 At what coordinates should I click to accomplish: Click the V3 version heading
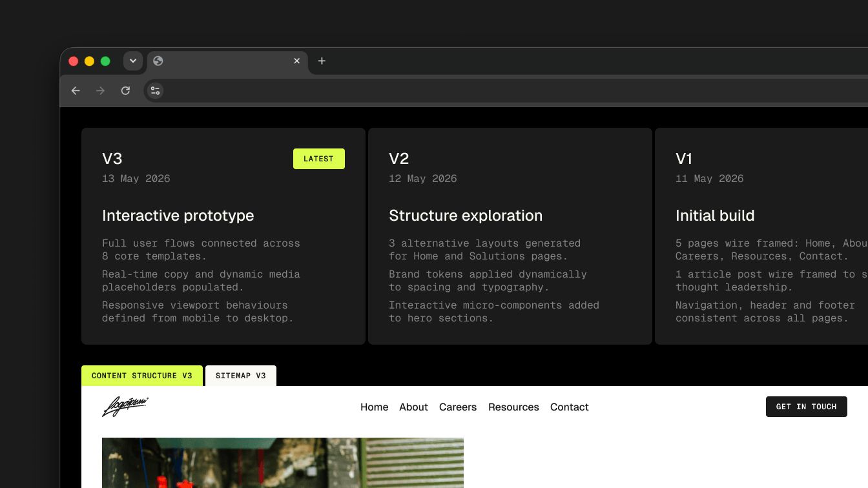[112, 159]
